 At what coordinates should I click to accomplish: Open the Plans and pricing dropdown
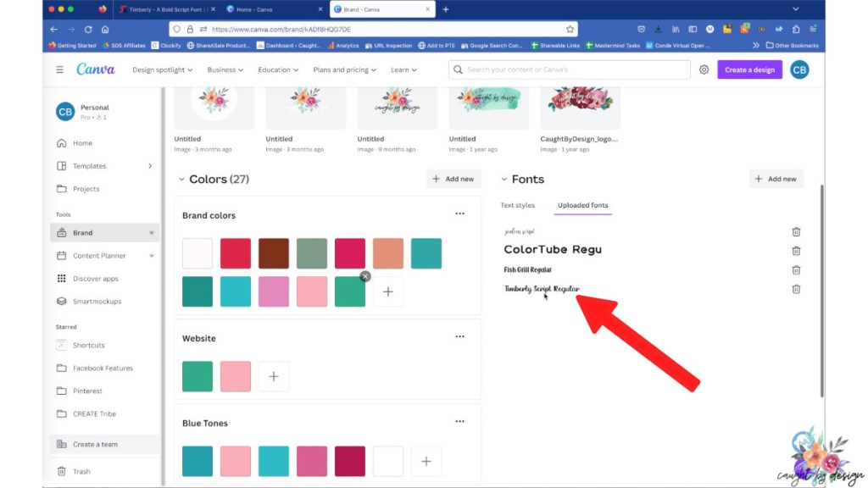coord(344,69)
